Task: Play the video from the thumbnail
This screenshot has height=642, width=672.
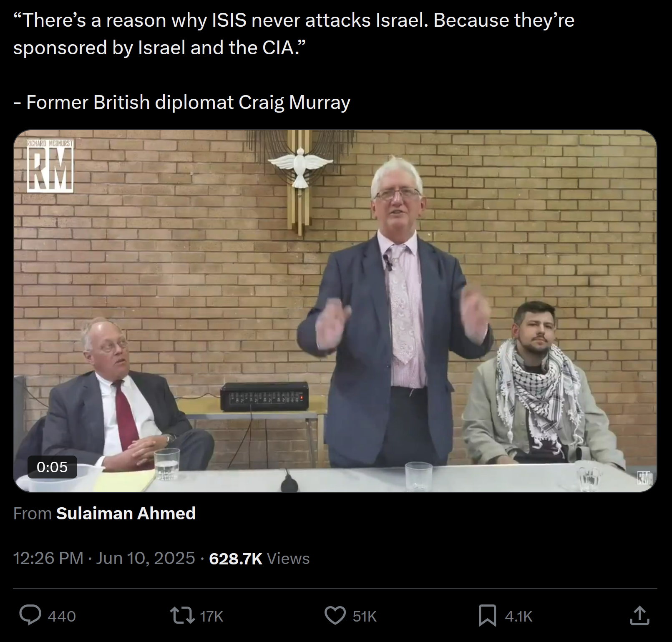Action: click(x=335, y=311)
